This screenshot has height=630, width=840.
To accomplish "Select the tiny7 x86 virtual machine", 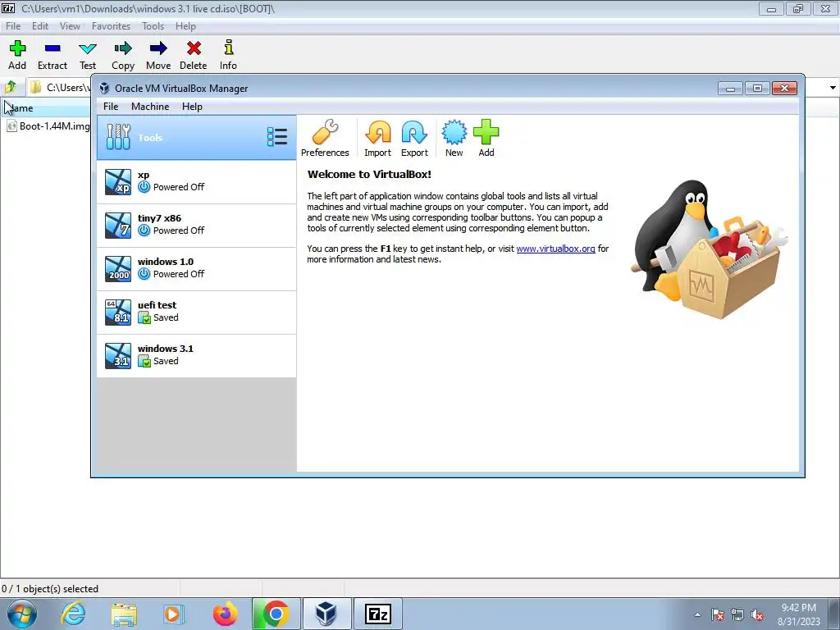I will pyautogui.click(x=196, y=225).
